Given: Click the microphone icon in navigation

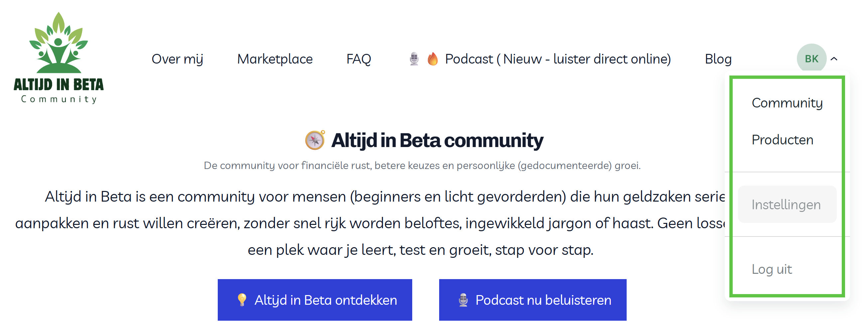Looking at the screenshot, I should pos(414,59).
